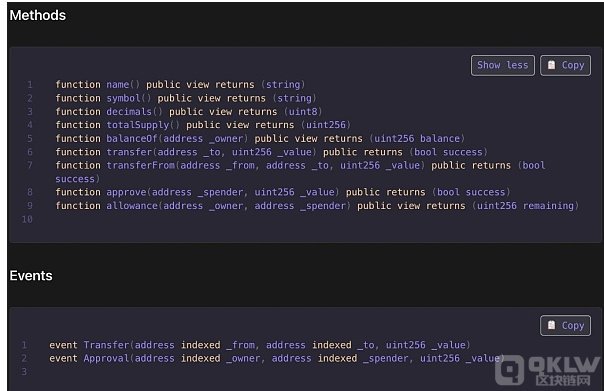
Task: Click the Methods heading
Action: [38, 15]
